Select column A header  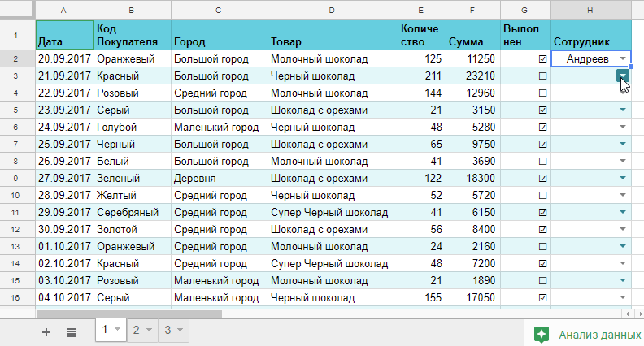click(63, 11)
